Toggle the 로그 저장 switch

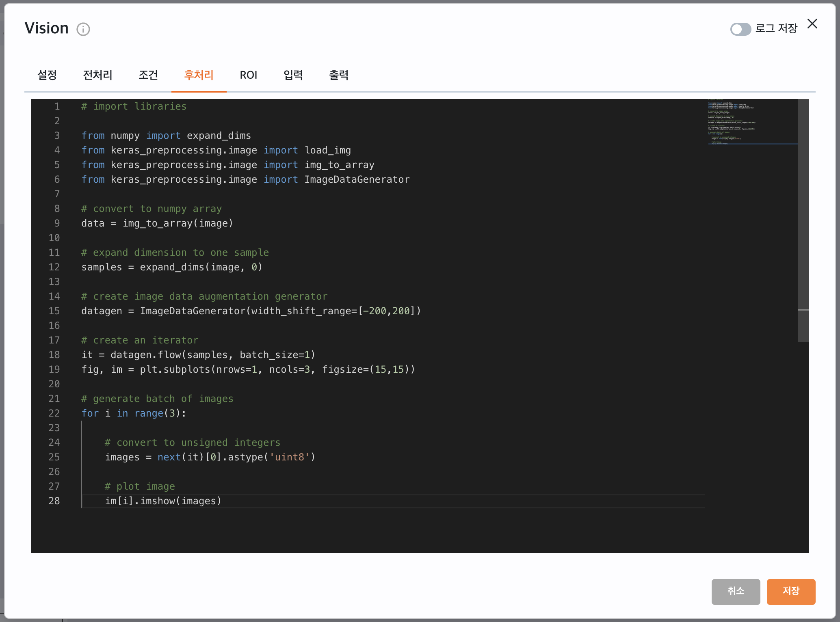pyautogui.click(x=740, y=29)
